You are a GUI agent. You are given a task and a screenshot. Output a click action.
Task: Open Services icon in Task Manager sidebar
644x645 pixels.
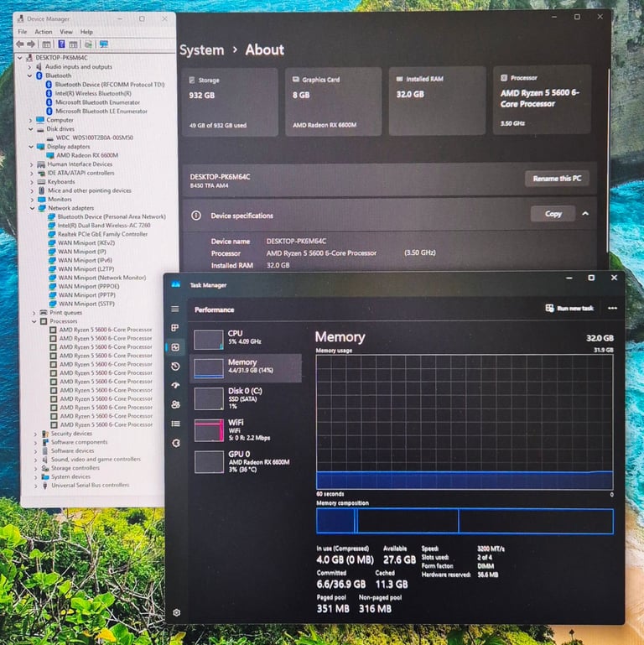pyautogui.click(x=176, y=443)
